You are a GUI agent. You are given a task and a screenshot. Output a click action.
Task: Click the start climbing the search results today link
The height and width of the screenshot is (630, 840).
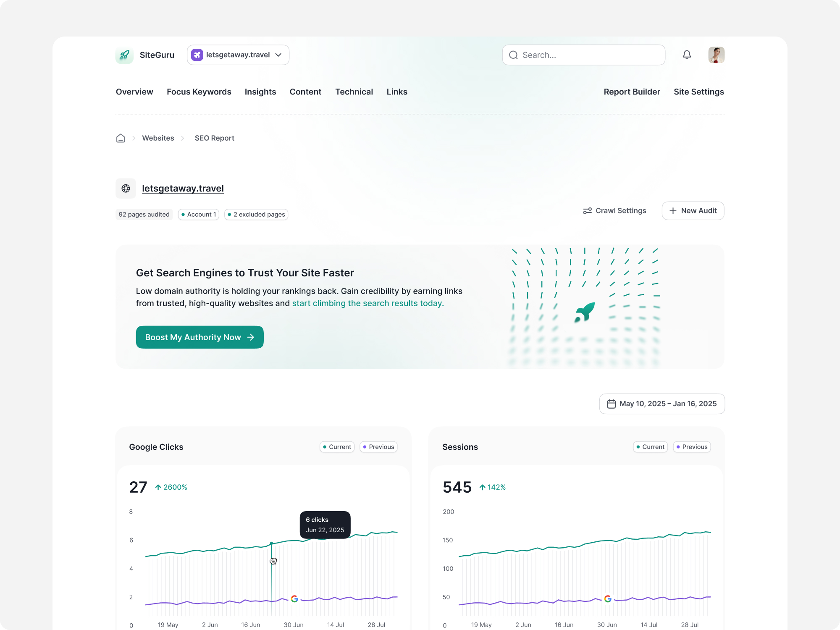368,303
